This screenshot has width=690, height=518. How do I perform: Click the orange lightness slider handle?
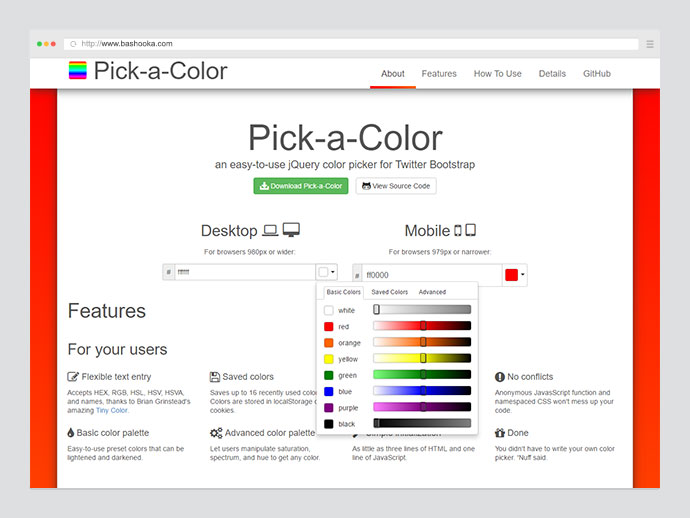tap(423, 342)
